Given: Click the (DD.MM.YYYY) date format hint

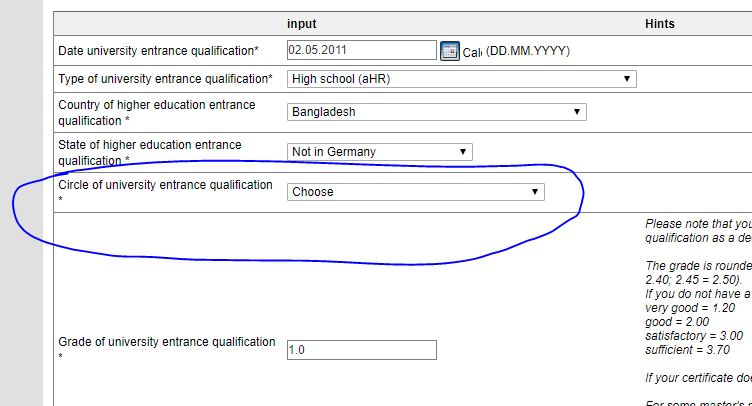Looking at the screenshot, I should pos(528,51).
